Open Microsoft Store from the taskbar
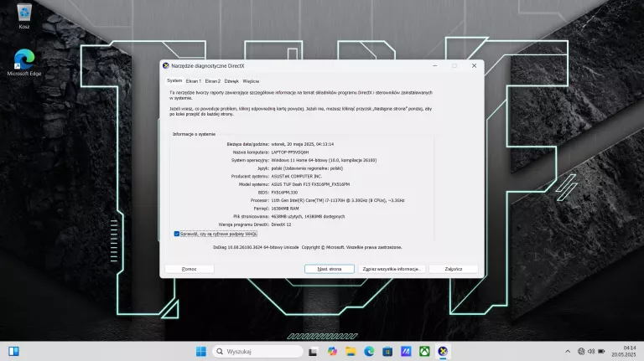 387,351
